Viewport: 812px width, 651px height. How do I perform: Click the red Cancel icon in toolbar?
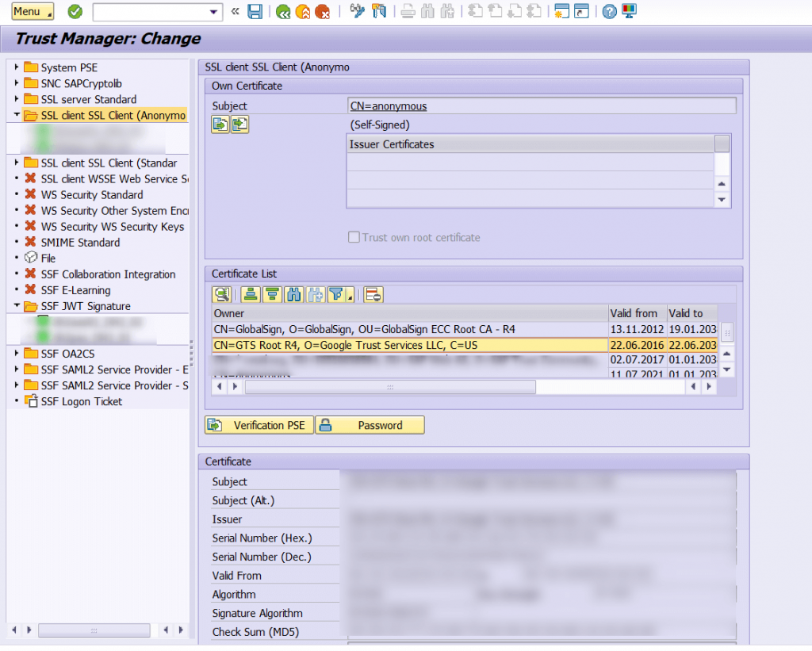(x=322, y=11)
